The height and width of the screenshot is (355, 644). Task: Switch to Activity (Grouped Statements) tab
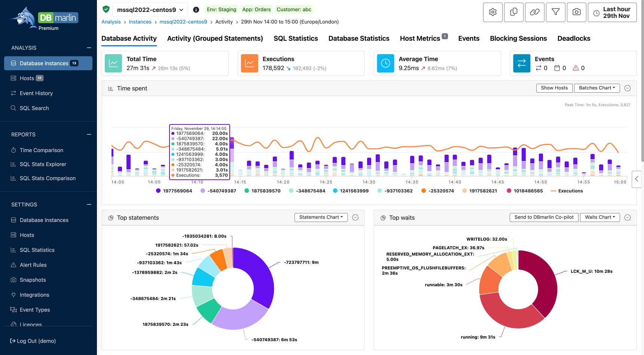pyautogui.click(x=215, y=38)
